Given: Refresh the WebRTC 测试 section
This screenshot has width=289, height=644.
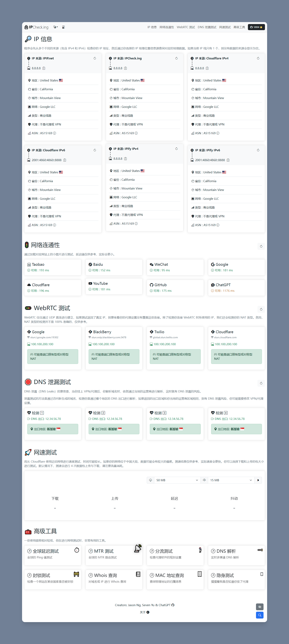Looking at the screenshot, I should (261, 309).
